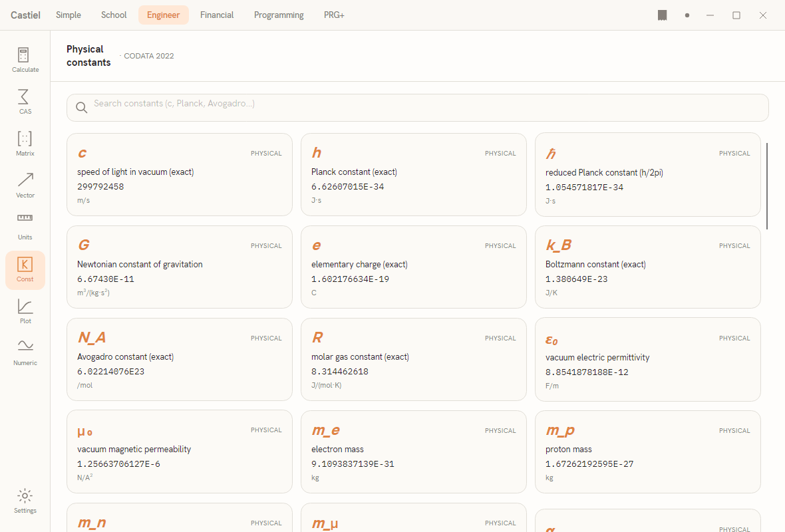Click the N/A² unit label
The image size is (785, 532).
coord(84,477)
